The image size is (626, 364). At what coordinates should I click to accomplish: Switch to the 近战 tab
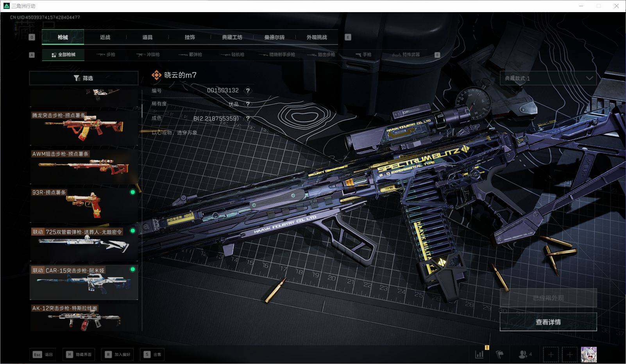coord(105,37)
